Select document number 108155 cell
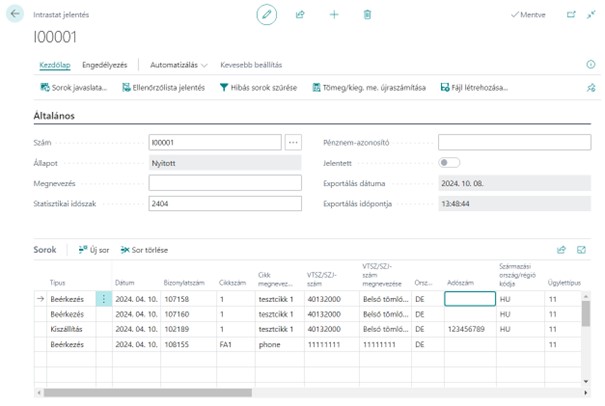 click(188, 344)
